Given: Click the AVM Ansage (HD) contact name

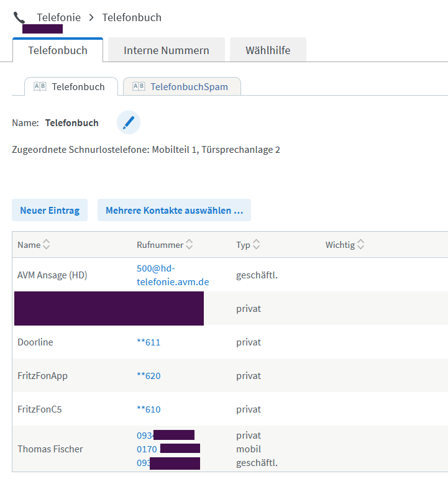Looking at the screenshot, I should [x=52, y=275].
